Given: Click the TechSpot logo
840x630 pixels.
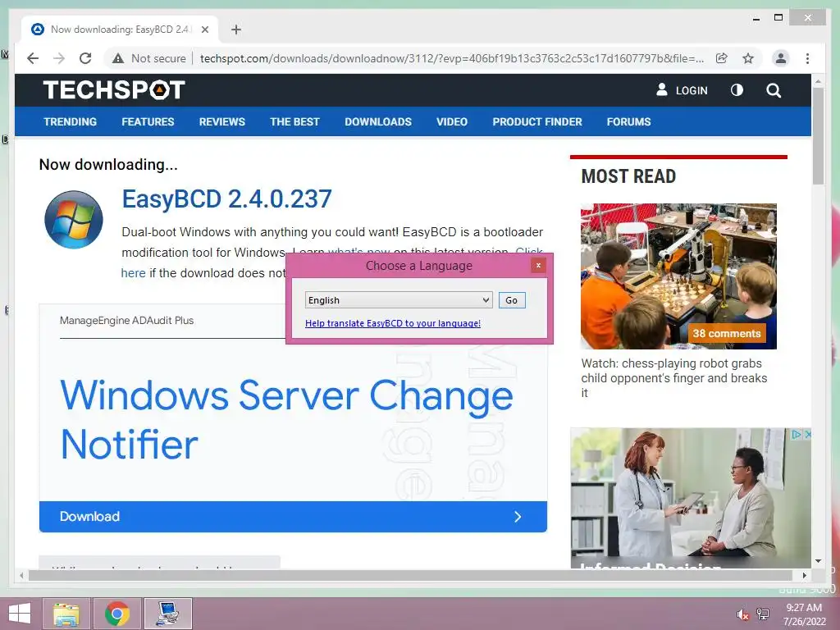Looking at the screenshot, I should click(114, 90).
